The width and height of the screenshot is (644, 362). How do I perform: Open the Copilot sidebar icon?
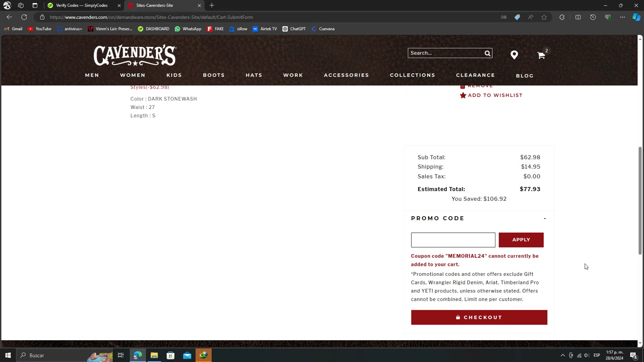(x=636, y=17)
